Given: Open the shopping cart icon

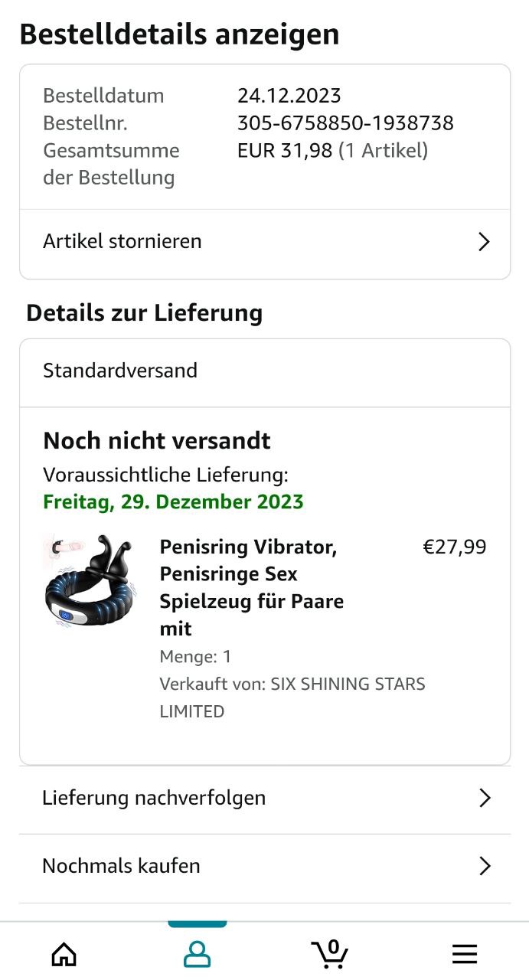Looking at the screenshot, I should [330, 954].
